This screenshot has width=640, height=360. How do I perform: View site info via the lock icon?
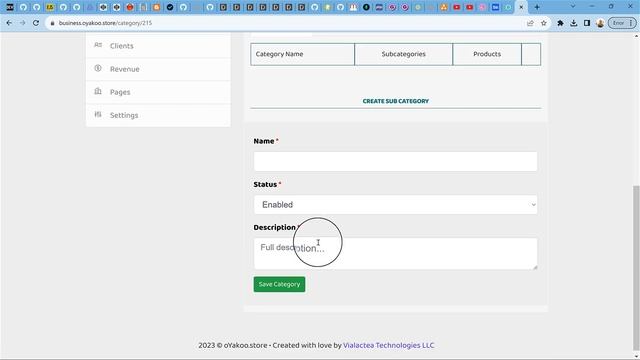coord(52,23)
